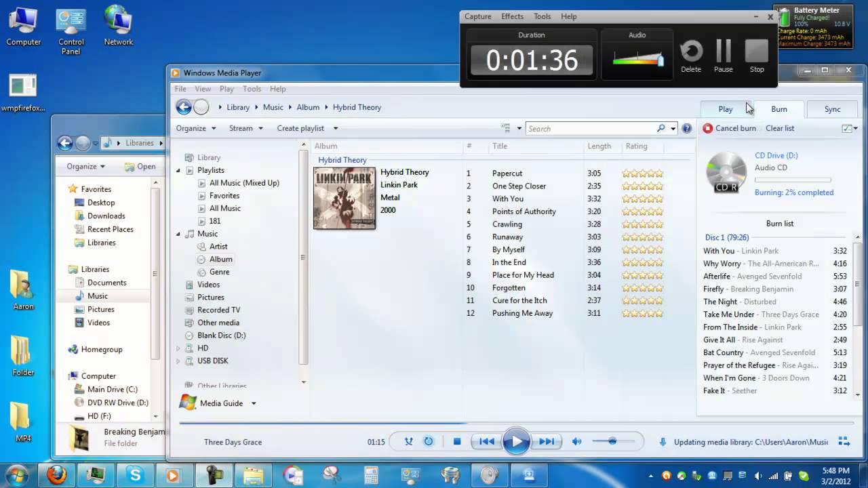
Task: Mute the player volume
Action: pyautogui.click(x=577, y=441)
